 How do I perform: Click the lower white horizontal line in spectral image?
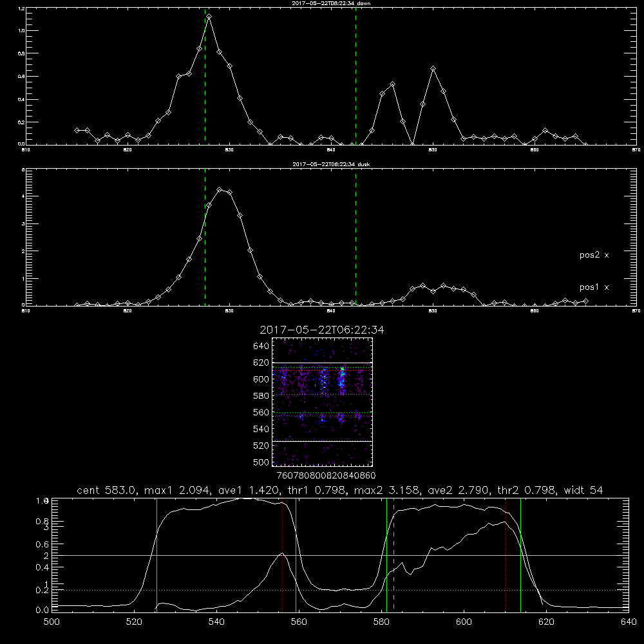(322, 441)
